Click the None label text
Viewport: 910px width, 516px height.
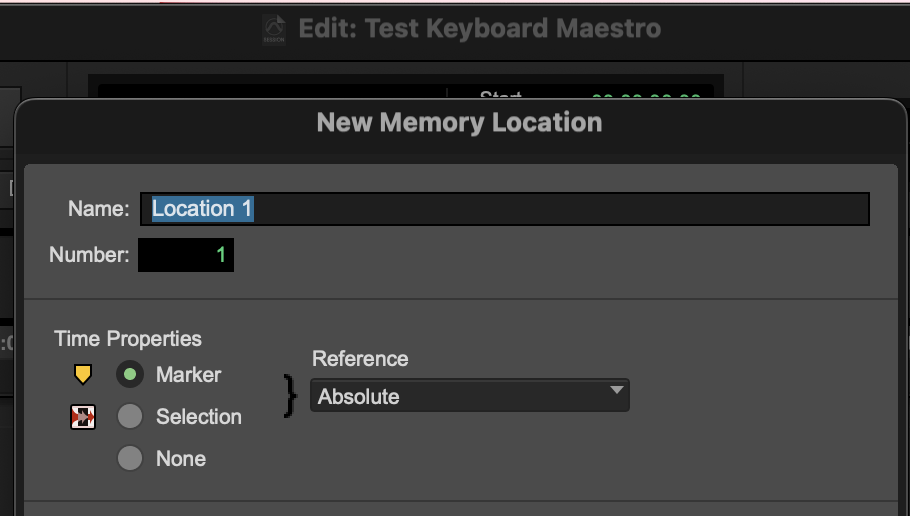[x=181, y=459]
